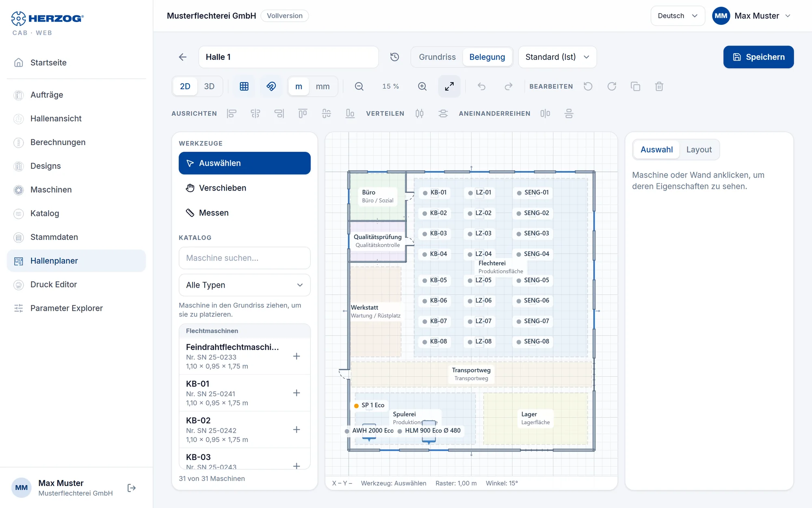Screen dimensions: 812x508
Task: Add KB-01 machine with plus
Action: [x=296, y=393]
